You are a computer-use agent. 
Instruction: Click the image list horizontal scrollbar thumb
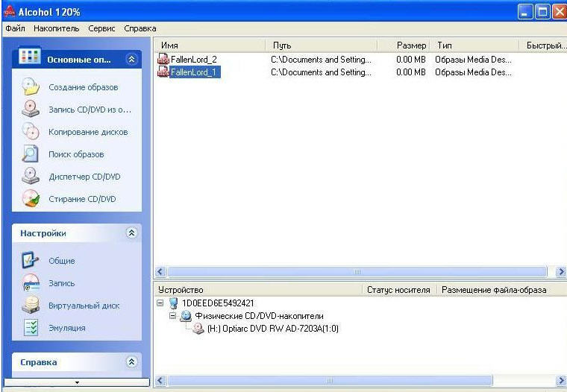point(357,272)
